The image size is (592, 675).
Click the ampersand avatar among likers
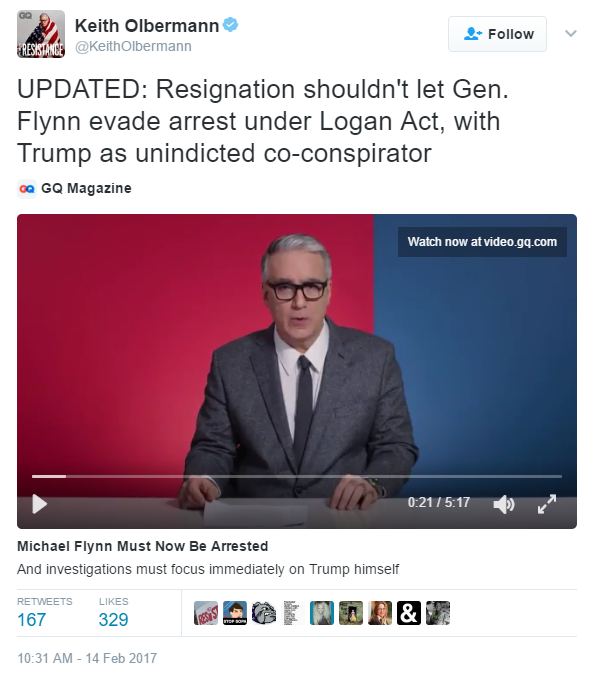409,613
